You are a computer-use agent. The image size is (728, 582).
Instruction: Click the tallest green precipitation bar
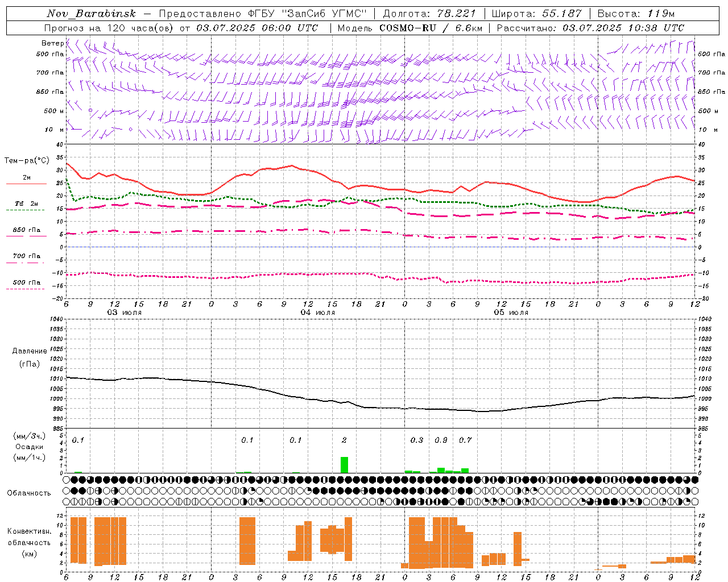(344, 465)
